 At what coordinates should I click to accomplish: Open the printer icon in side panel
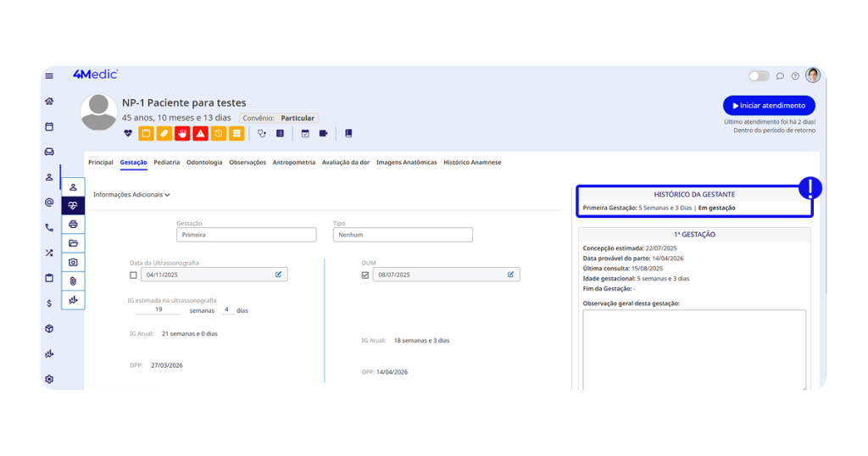pos(73,224)
